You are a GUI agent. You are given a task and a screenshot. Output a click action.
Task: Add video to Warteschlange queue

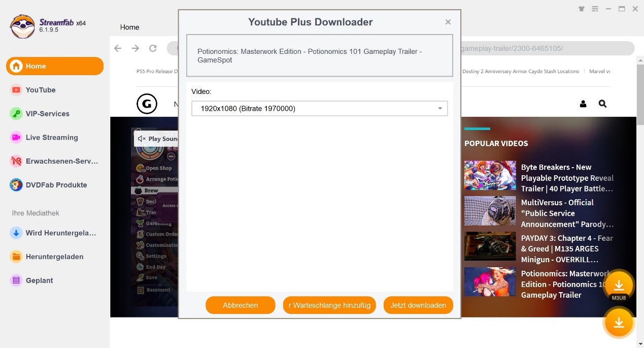pos(329,305)
